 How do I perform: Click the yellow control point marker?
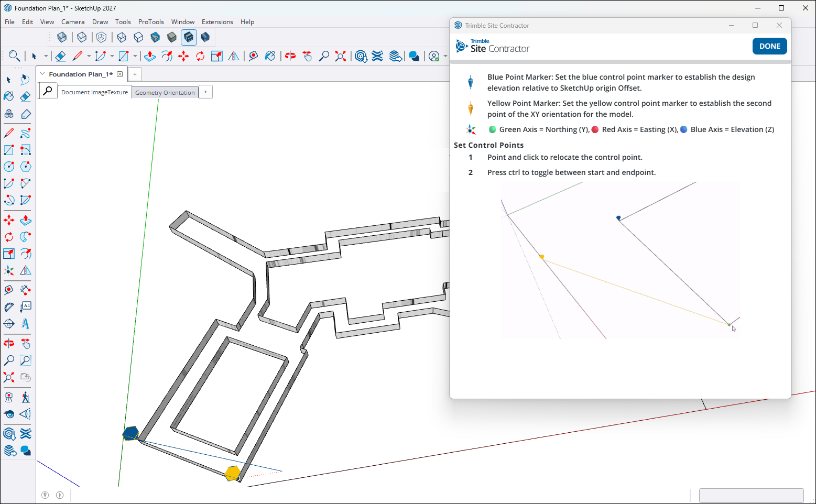click(233, 473)
